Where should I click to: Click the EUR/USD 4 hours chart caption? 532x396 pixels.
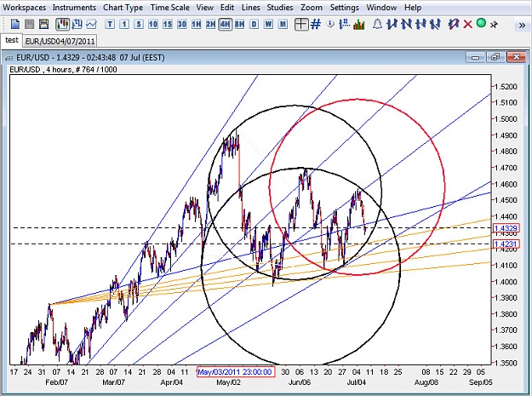point(63,70)
